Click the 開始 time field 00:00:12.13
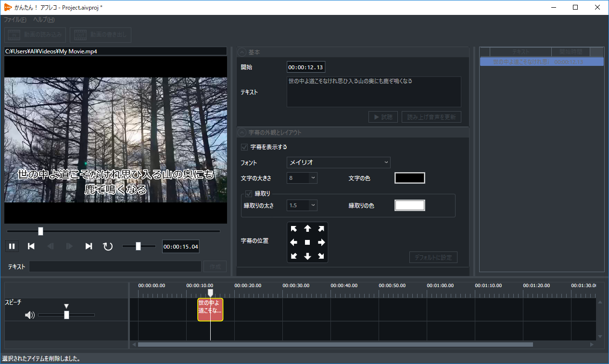The image size is (609, 364). (306, 67)
